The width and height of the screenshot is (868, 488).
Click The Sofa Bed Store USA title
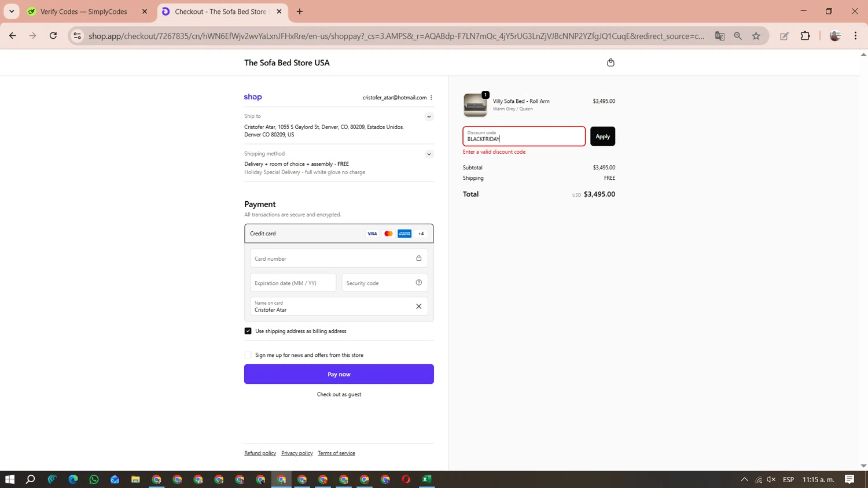point(287,62)
